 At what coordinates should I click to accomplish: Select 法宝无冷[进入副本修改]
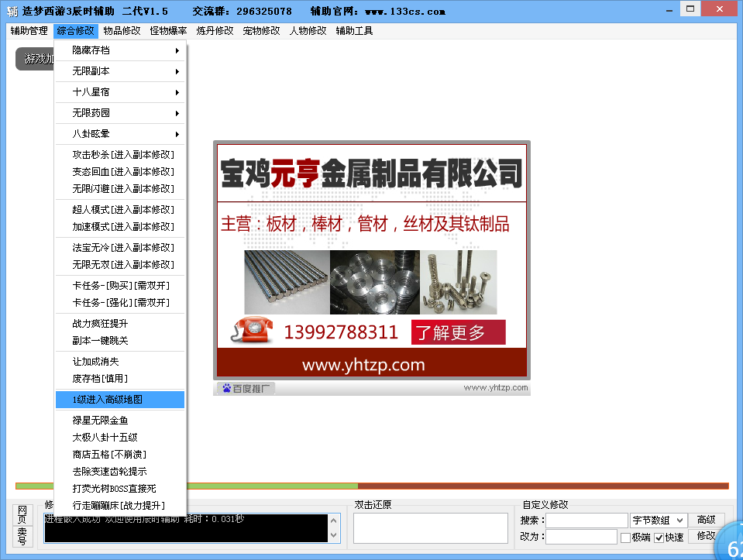pos(120,247)
